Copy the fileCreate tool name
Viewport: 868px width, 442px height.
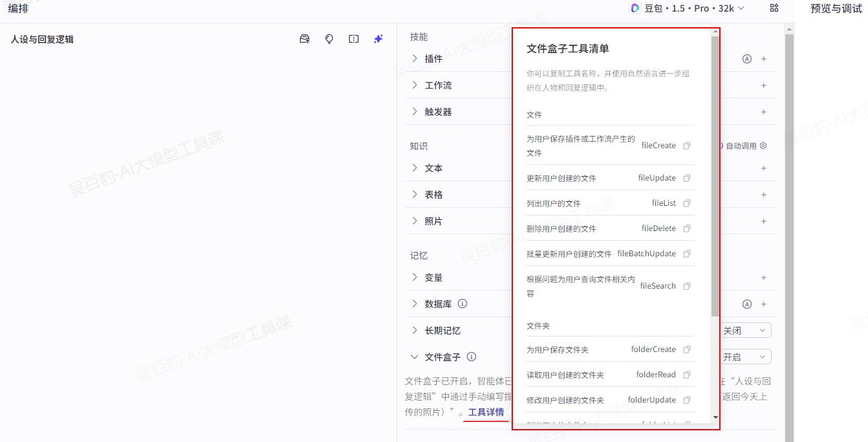pyautogui.click(x=687, y=146)
